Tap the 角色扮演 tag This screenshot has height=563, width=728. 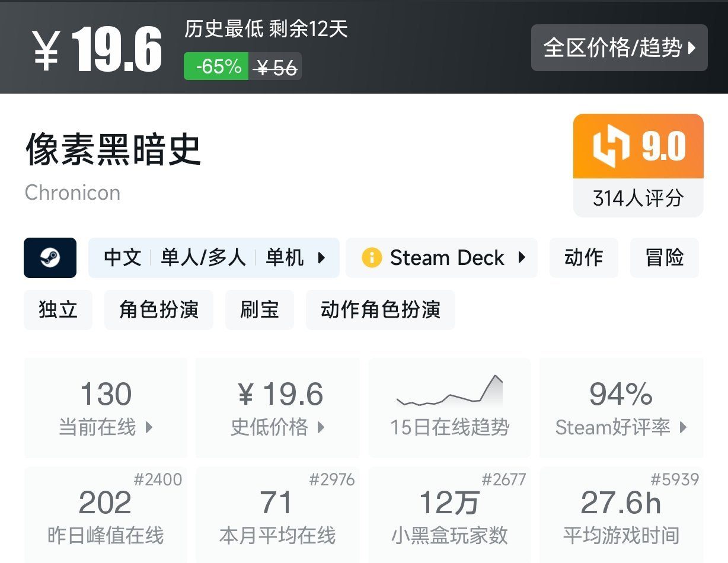point(158,309)
